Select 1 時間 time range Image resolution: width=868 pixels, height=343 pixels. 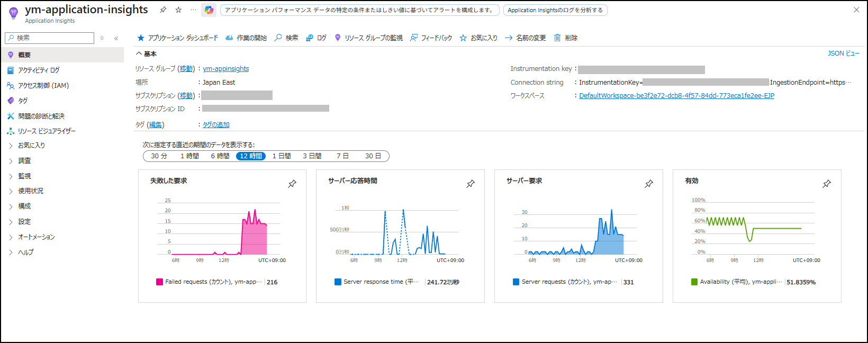tap(189, 156)
